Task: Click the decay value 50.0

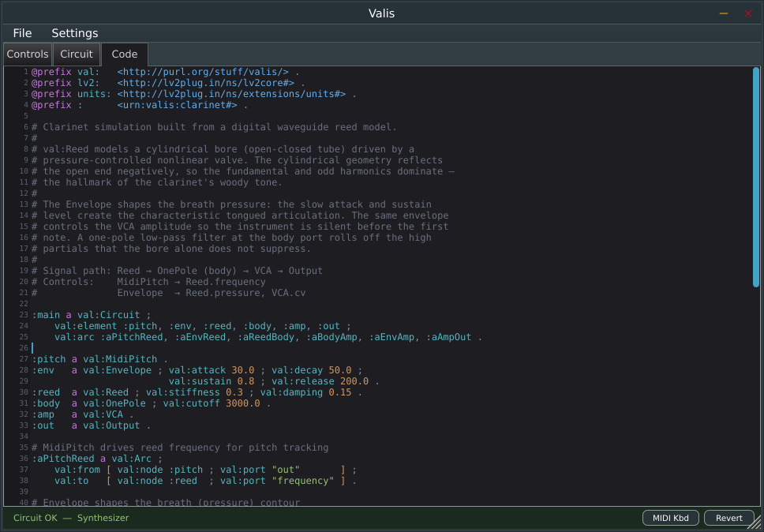Action: pyautogui.click(x=340, y=371)
